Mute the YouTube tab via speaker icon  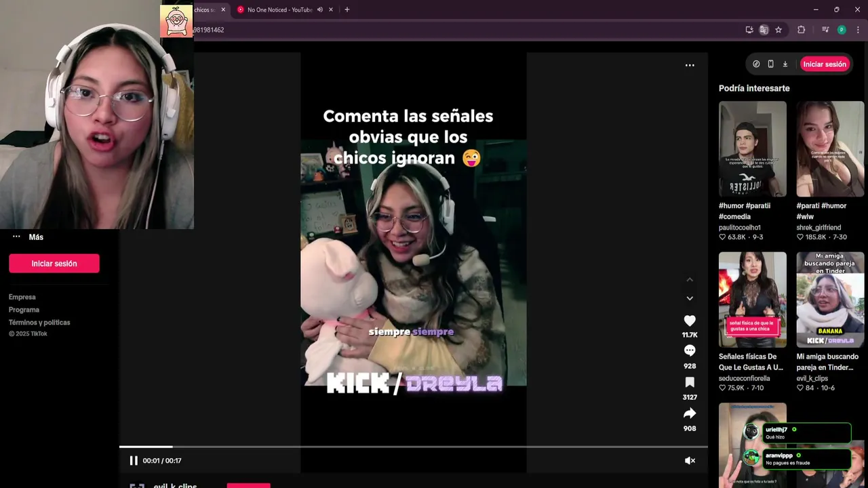coord(320,9)
